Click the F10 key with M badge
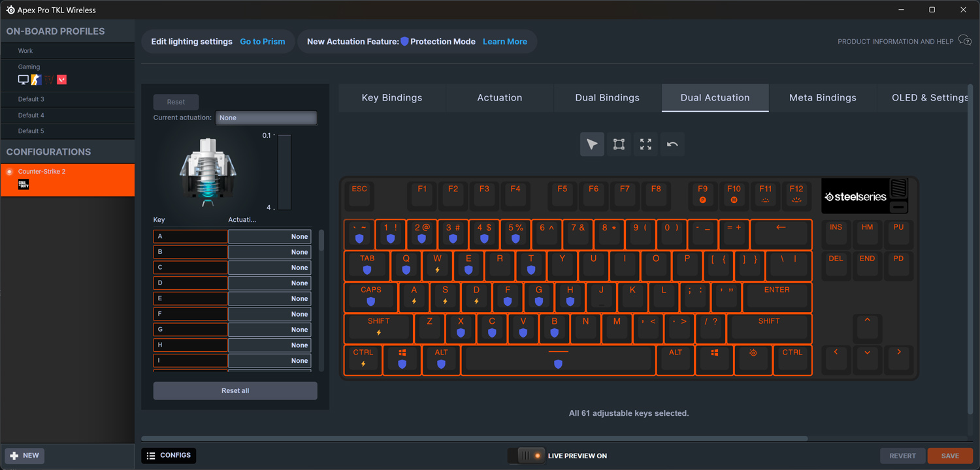This screenshot has height=470, width=980. click(x=734, y=195)
